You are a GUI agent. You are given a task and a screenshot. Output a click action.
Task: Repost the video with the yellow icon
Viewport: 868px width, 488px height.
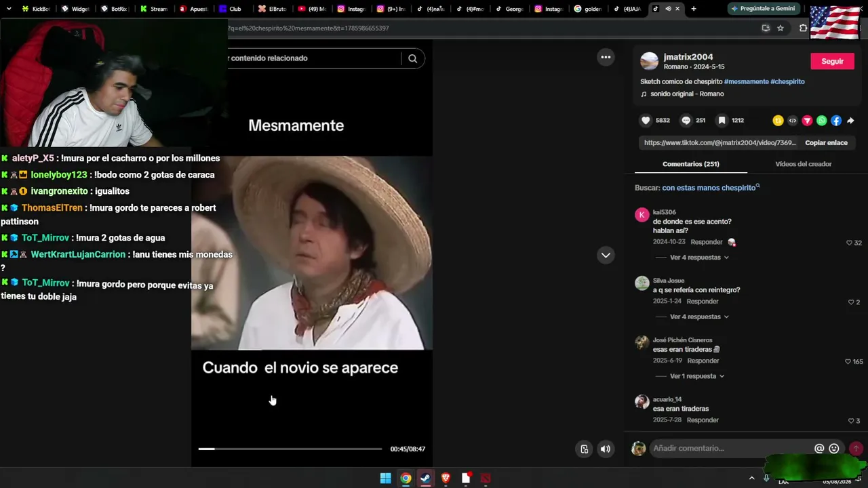(x=778, y=121)
